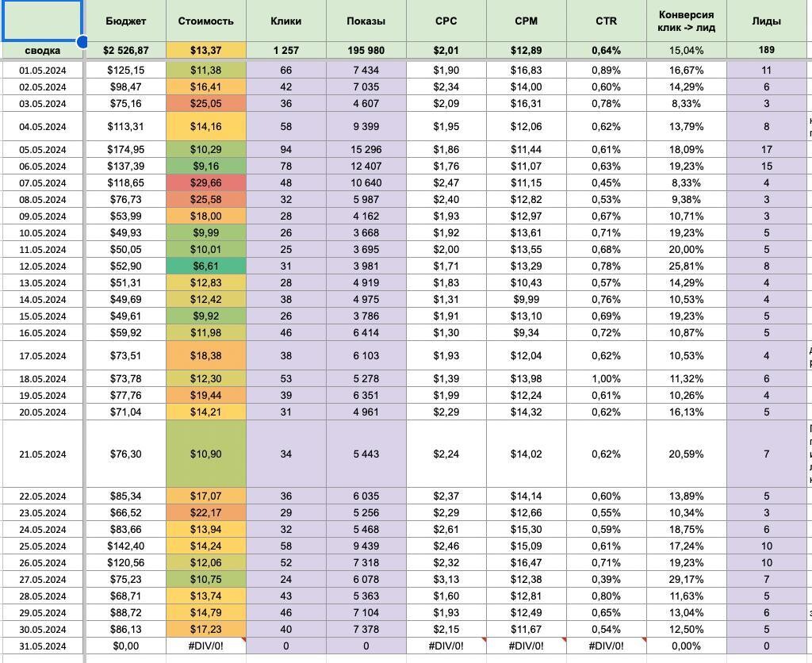Image resolution: width=812 pixels, height=663 pixels.
Task: Select the сводка summary row label
Action: click(43, 51)
